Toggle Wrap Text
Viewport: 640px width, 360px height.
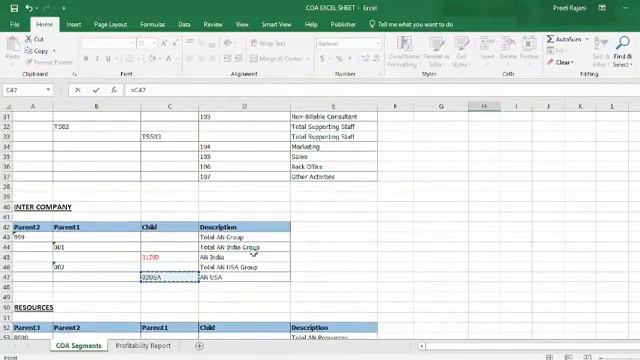(268, 43)
